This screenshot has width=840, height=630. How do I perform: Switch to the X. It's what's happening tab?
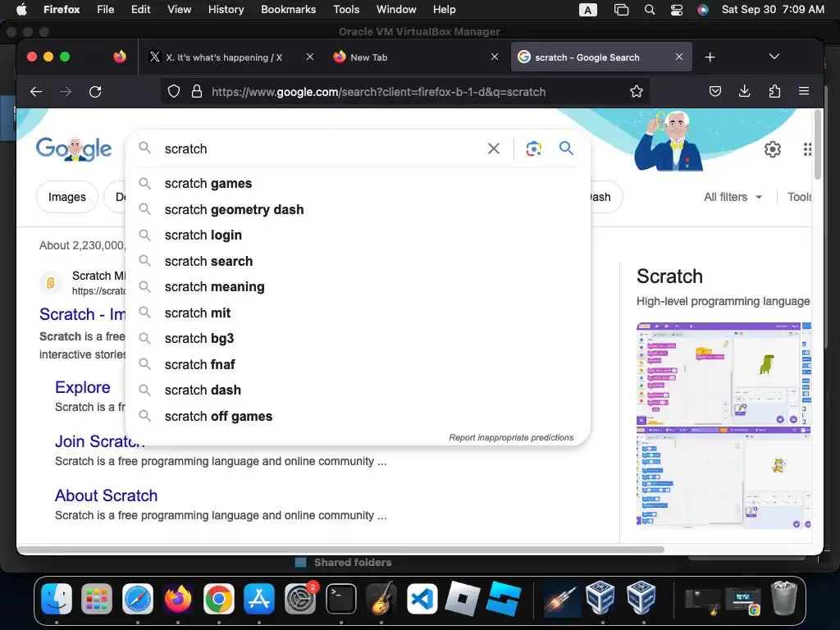tap(222, 57)
